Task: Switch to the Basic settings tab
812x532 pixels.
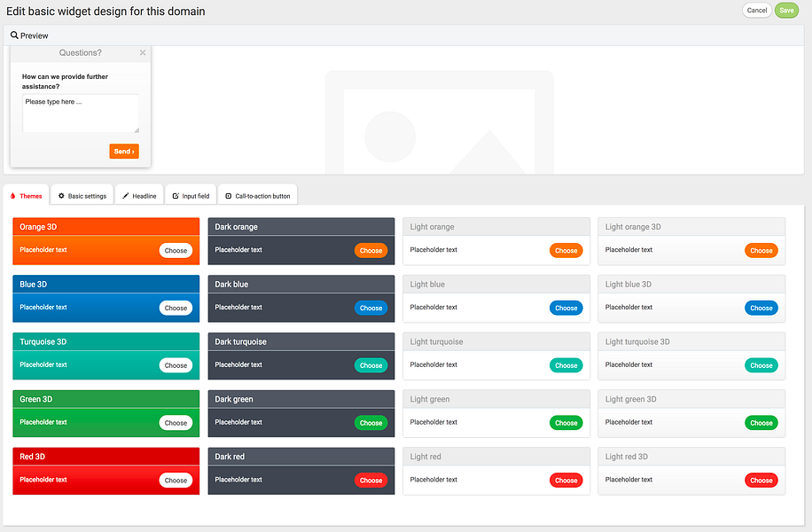Action: [x=82, y=195]
